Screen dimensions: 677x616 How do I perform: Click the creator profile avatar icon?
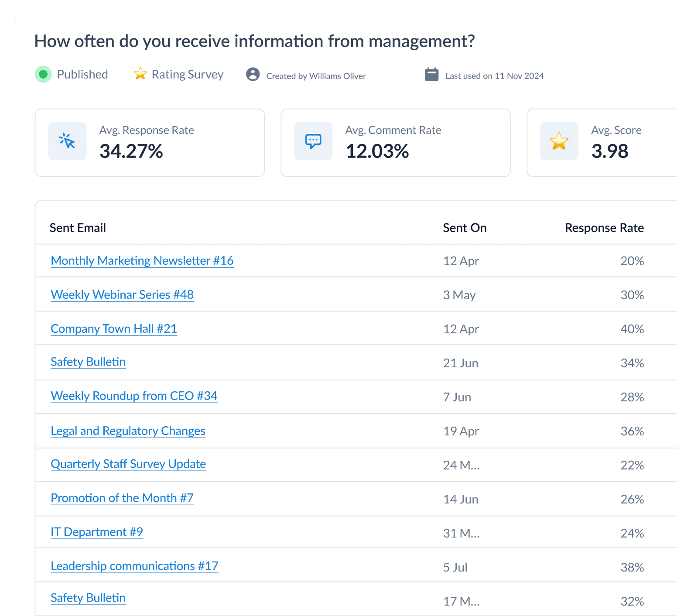tap(253, 74)
